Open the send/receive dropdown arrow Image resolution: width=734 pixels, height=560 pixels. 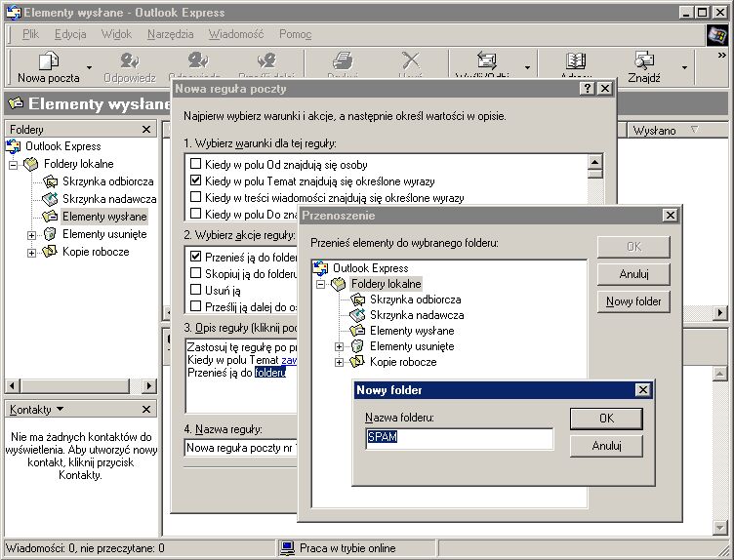[527, 67]
